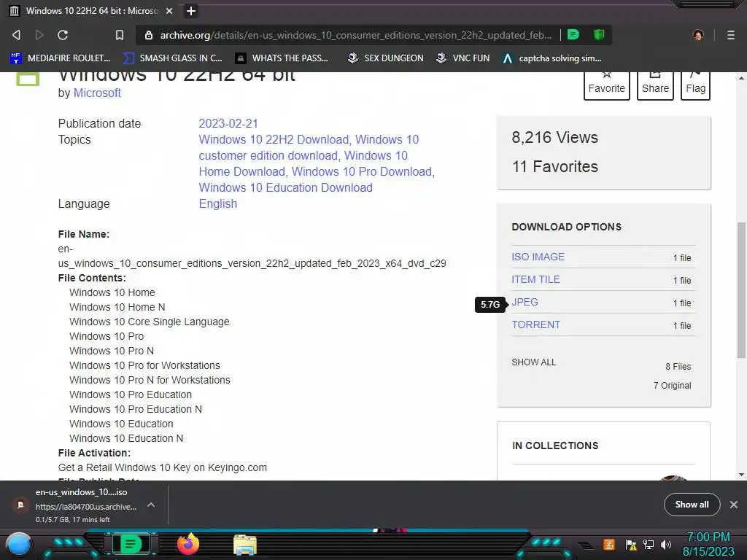Screen dimensions: 747x560
Task: Click the scrollbar up arrow
Action: pyautogui.click(x=741, y=77)
